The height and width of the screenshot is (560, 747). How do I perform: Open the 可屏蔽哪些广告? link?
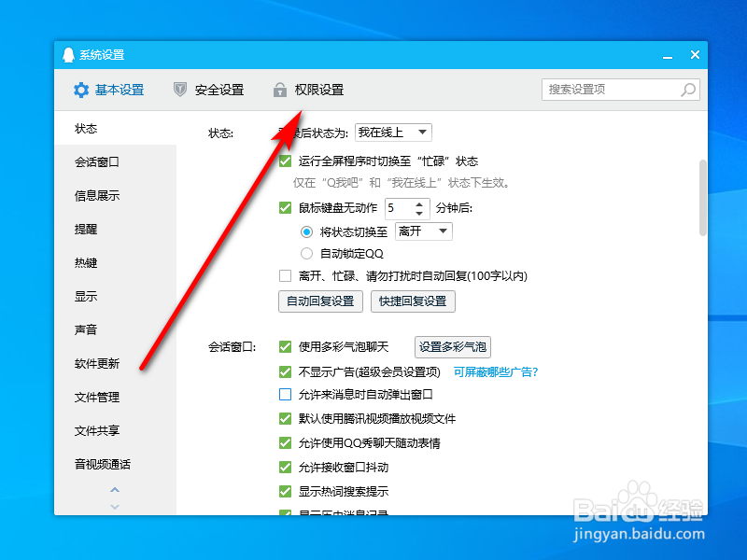coord(496,371)
